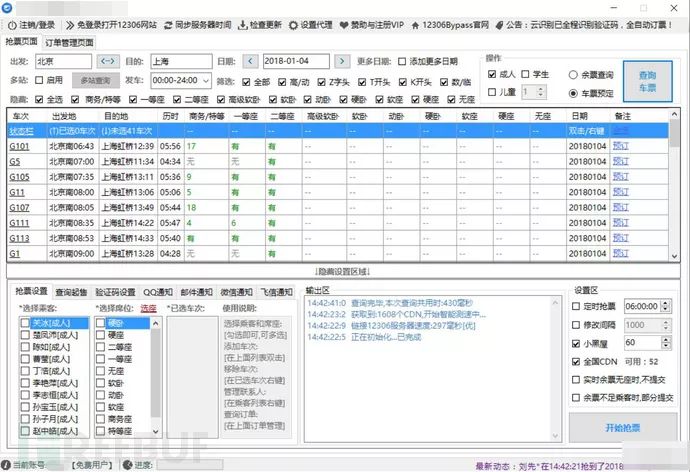Screen dimensions: 690x472
Task: Open the 邮件通知 tab
Action: pyautogui.click(x=196, y=292)
